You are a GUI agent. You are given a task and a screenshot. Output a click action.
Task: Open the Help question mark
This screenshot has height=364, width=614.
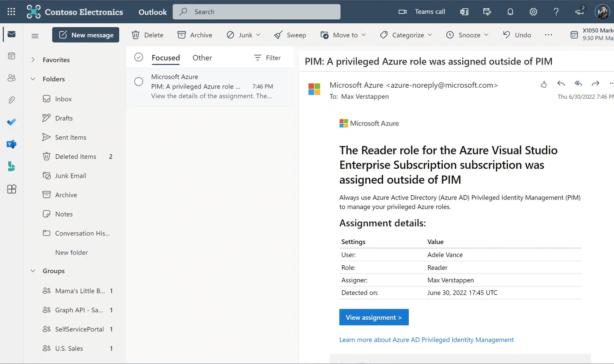coord(556,12)
